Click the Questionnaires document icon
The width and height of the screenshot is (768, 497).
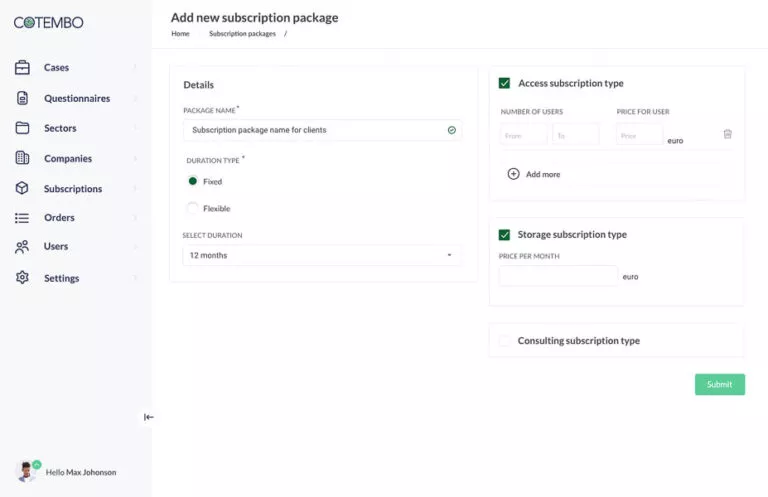[x=22, y=98]
